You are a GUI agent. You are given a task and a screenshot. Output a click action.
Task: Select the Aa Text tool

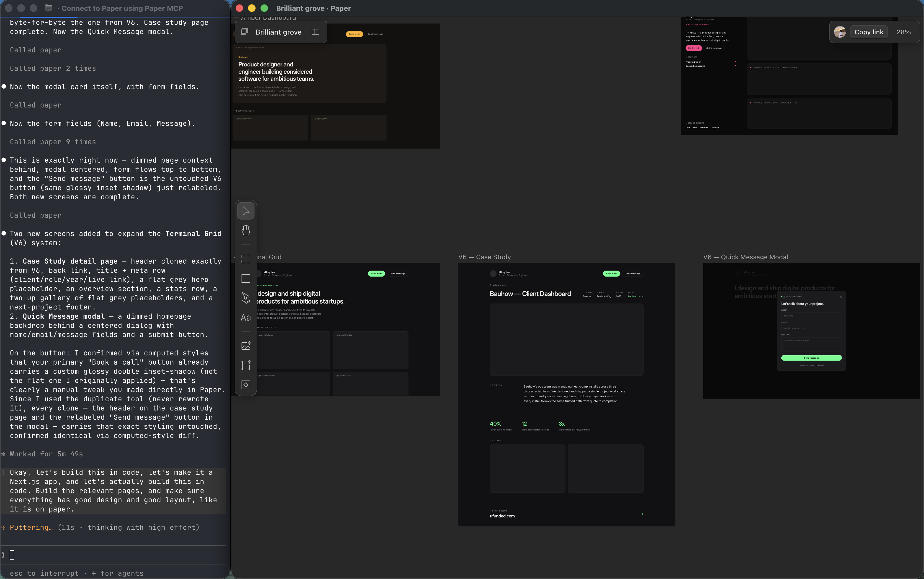coord(246,318)
